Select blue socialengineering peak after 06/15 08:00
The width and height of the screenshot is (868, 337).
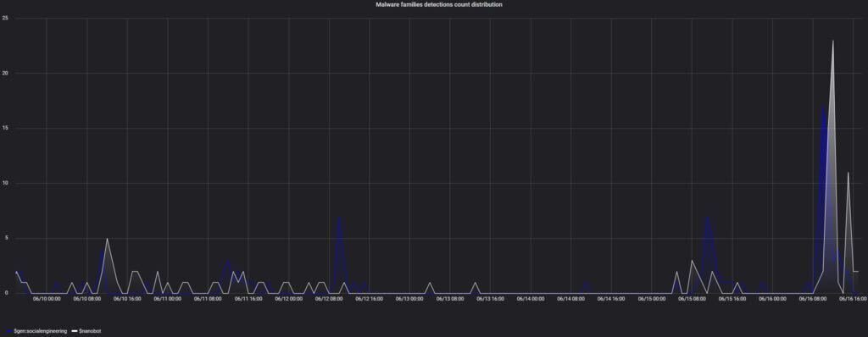(707, 218)
